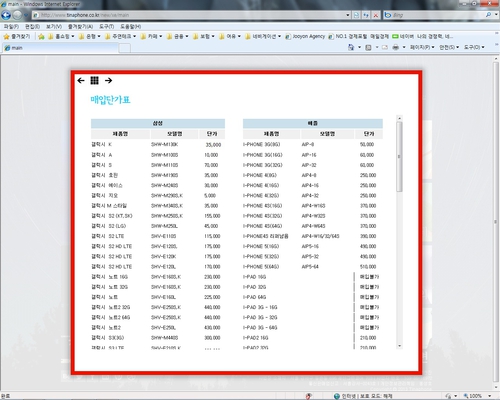The width and height of the screenshot is (500, 400).
Task: Open the 파일(F) menu
Action: click(11, 27)
